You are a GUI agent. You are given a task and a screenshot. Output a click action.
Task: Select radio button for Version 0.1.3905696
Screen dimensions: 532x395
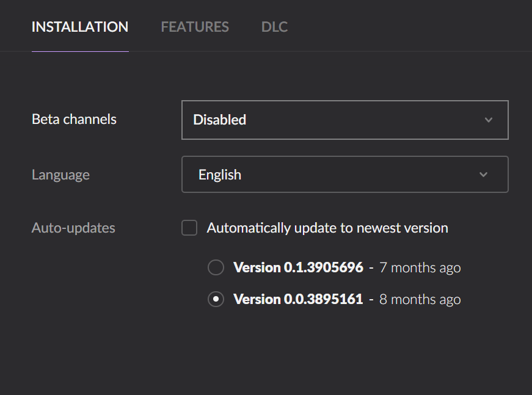[x=216, y=267]
